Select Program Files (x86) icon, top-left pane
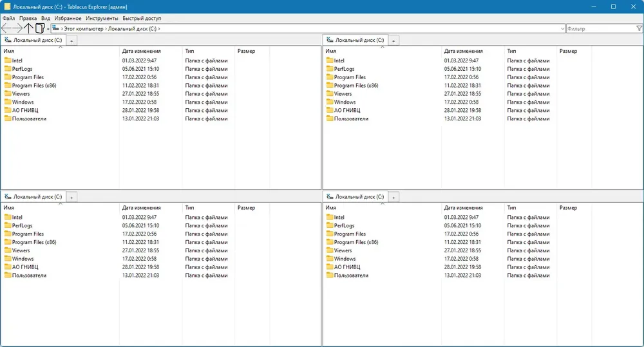The width and height of the screenshot is (644, 347). pyautogui.click(x=8, y=86)
